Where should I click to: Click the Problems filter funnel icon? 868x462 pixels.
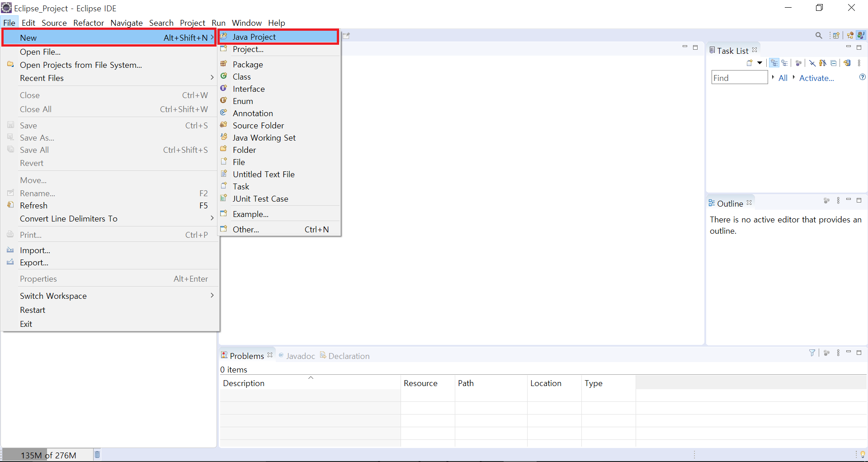(x=812, y=353)
